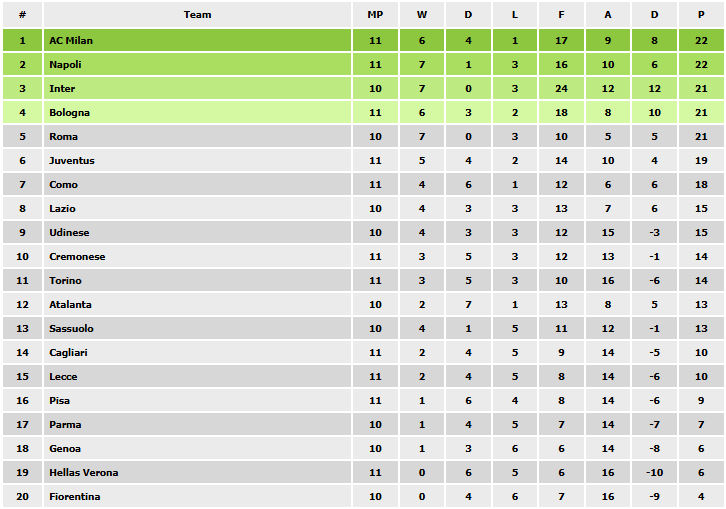Viewport: 726px width, 509px height.
Task: Click on Napoli team name
Action: (65, 65)
